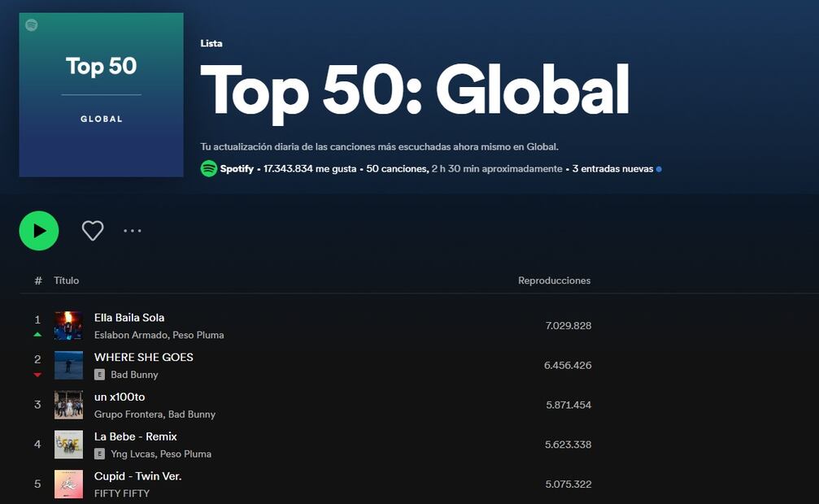Click the Reproducciones column header

555,280
